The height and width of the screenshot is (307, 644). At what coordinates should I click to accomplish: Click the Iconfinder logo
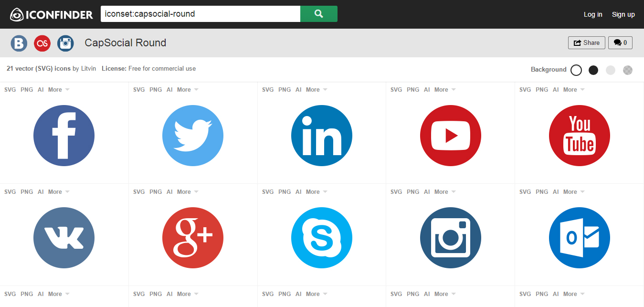coord(52,14)
